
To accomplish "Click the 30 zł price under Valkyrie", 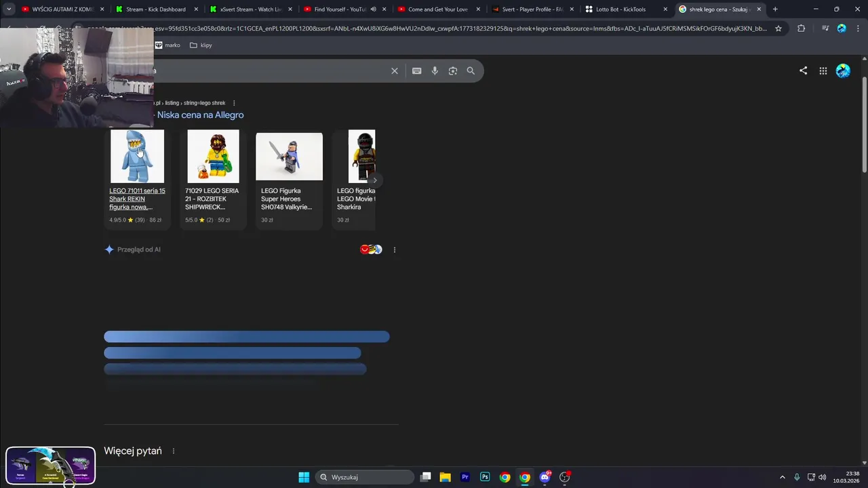I will click(267, 220).
